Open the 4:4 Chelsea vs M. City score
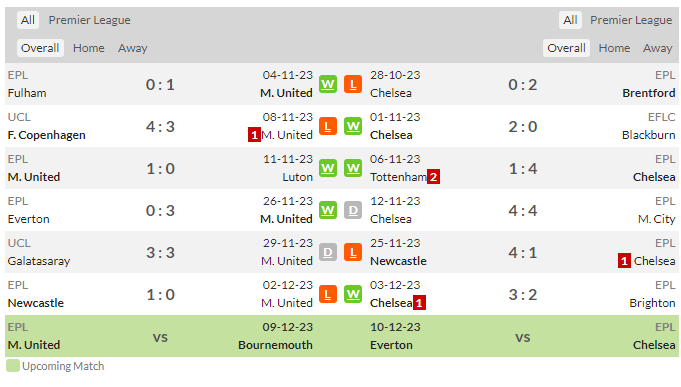 [523, 211]
